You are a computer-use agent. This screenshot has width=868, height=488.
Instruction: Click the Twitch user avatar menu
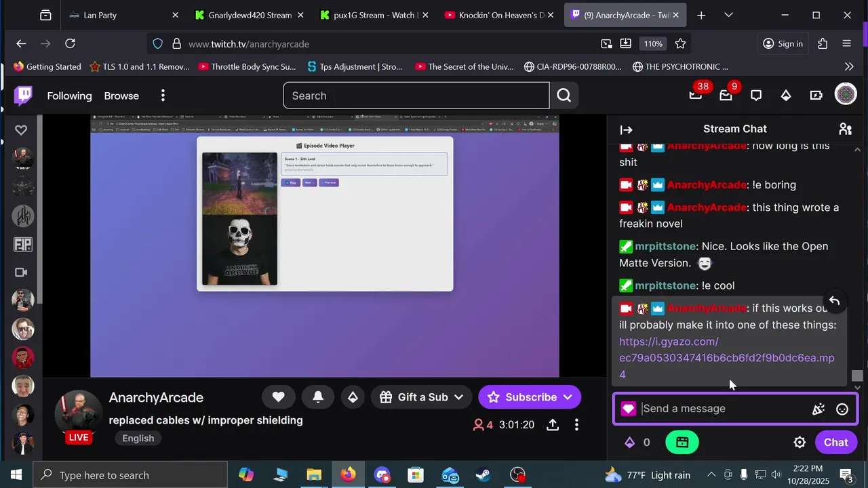tap(846, 95)
